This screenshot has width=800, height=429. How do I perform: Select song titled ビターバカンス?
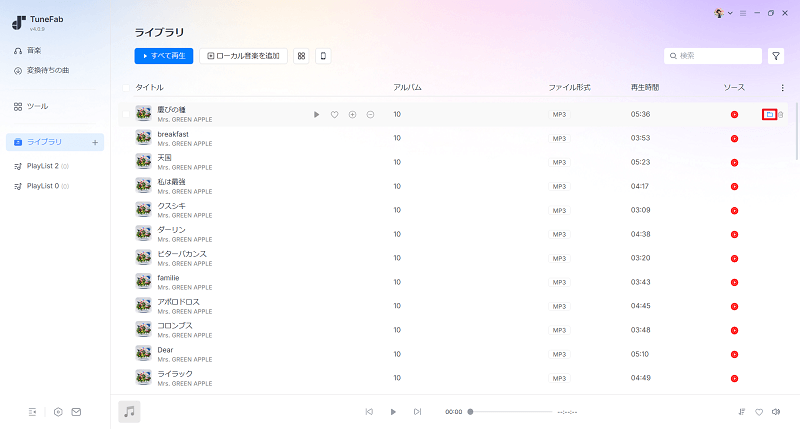coord(182,254)
